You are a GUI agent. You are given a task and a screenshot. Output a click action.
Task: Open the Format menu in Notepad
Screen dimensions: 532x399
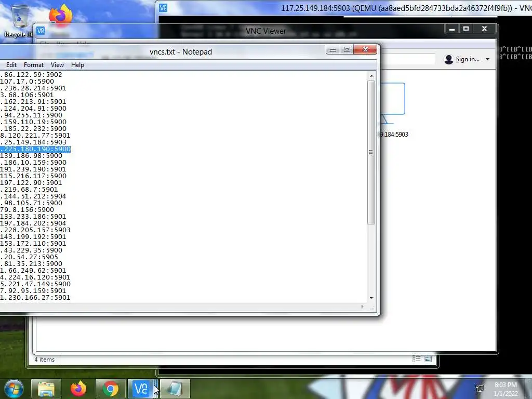click(34, 65)
